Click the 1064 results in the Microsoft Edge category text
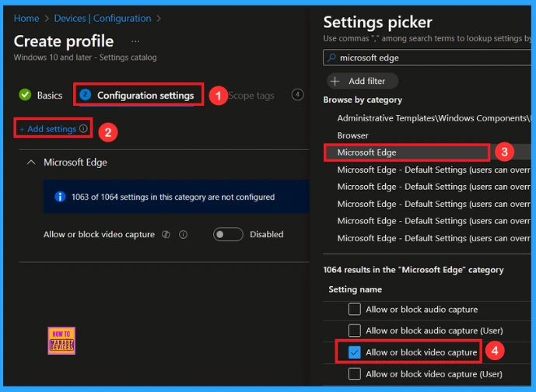 click(x=413, y=270)
